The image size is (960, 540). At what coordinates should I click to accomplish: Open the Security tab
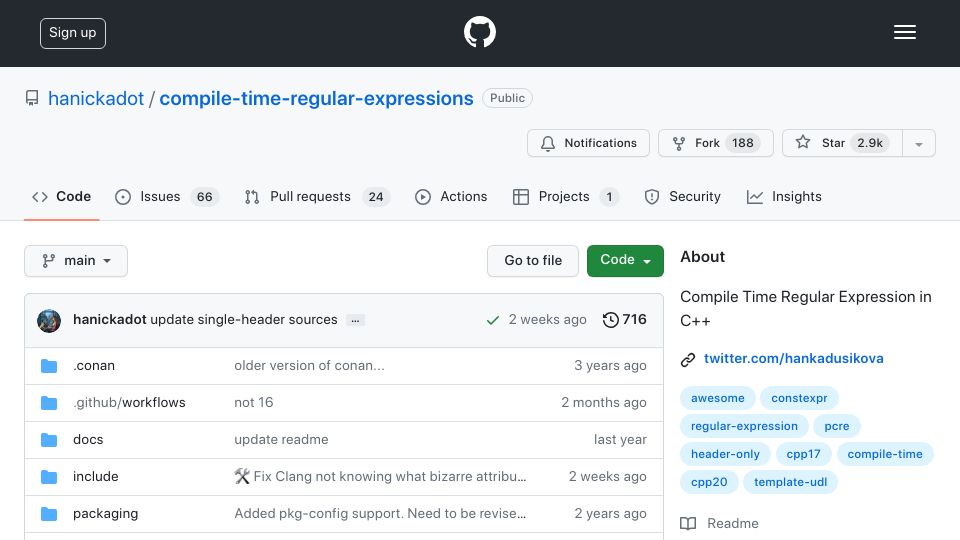(683, 197)
